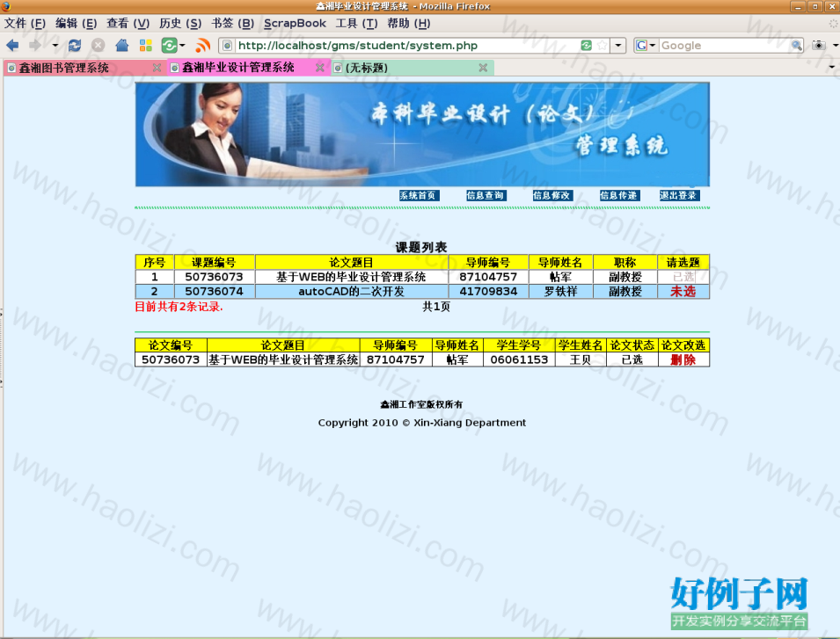
Task: Click the 信息修改 navigation button
Action: coord(553,196)
